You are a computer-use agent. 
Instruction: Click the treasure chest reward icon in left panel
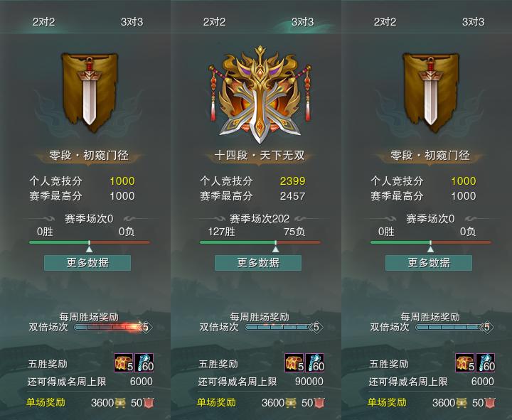click(x=124, y=363)
